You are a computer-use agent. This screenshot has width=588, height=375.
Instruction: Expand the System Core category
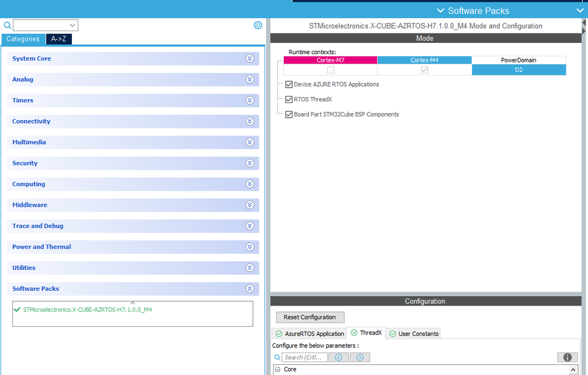click(x=133, y=58)
